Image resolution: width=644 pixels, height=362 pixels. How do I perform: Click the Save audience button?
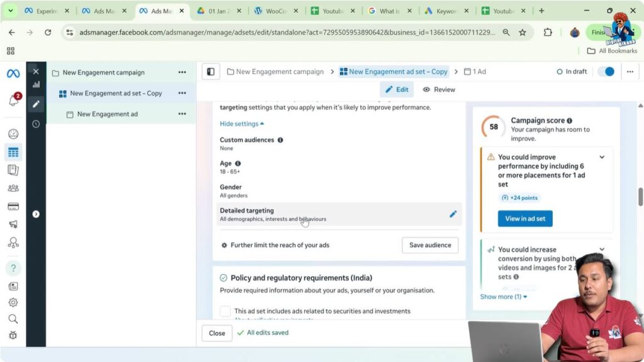[x=430, y=245]
